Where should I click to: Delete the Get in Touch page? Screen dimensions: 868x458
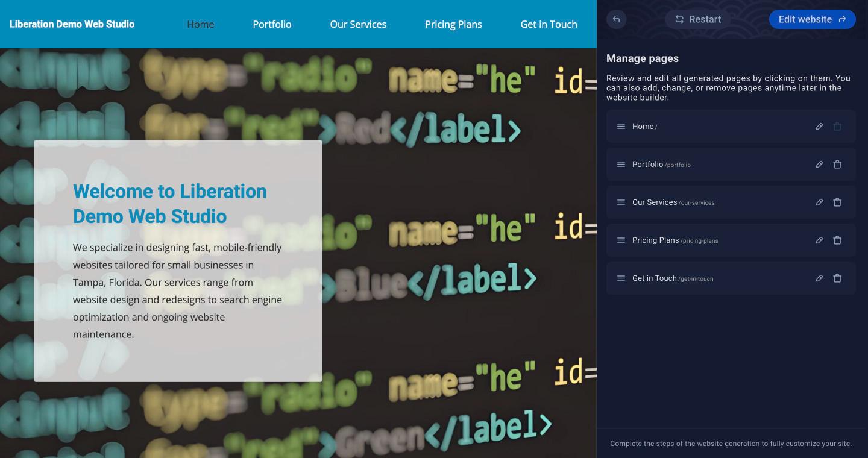[837, 278]
